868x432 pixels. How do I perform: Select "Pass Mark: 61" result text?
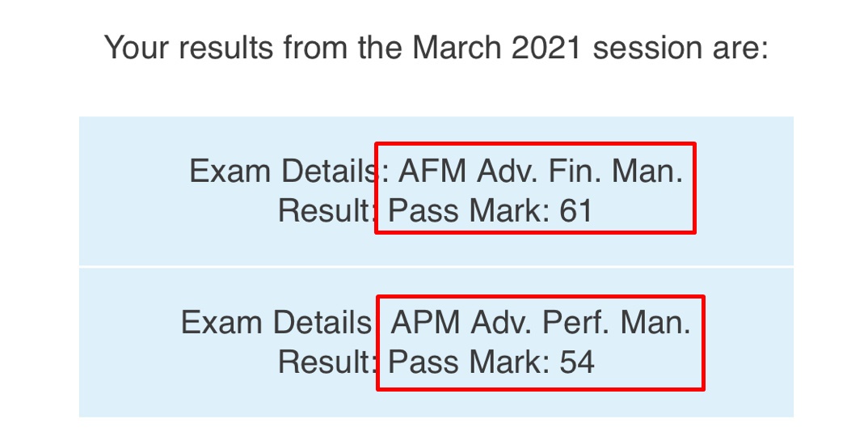pos(491,211)
